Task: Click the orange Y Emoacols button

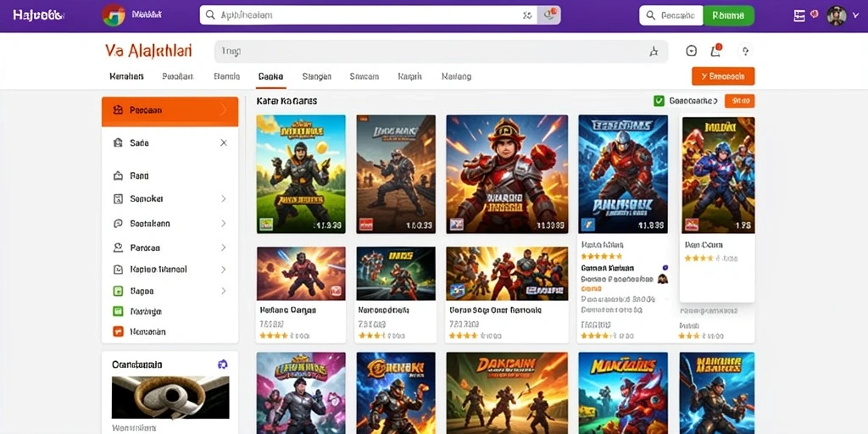Action: 723,76
